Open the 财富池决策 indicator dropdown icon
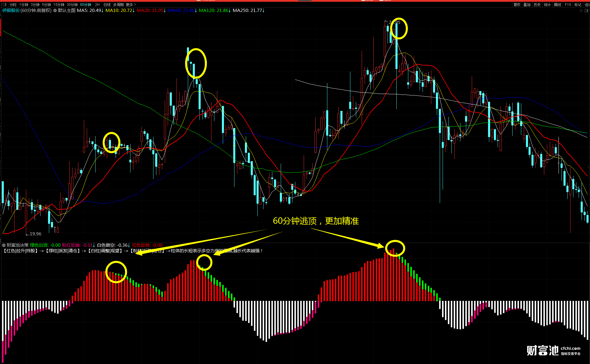590x364 pixels. click(x=4, y=245)
